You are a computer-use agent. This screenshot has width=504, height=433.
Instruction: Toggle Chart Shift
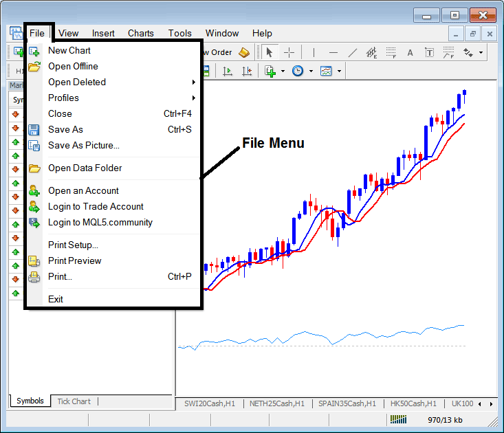click(x=247, y=71)
